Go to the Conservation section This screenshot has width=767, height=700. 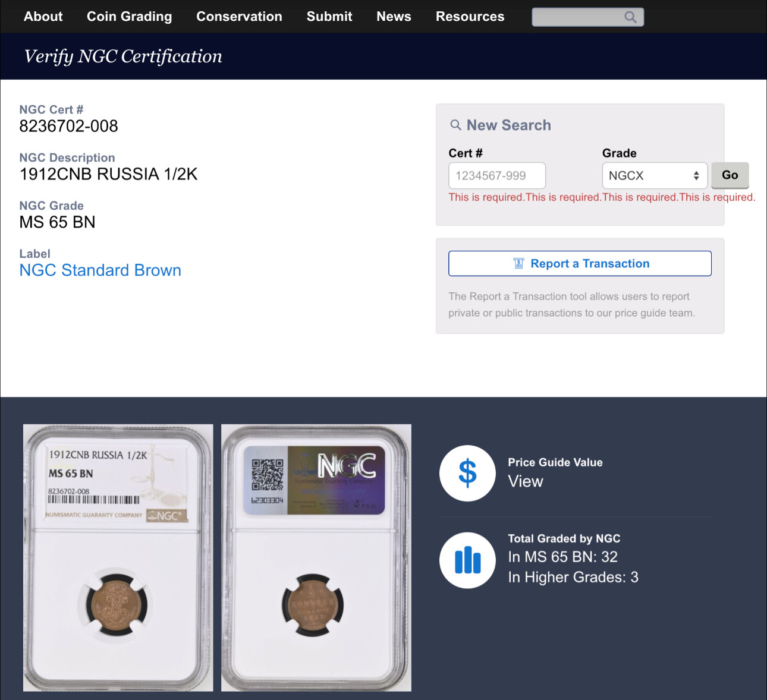pyautogui.click(x=239, y=17)
